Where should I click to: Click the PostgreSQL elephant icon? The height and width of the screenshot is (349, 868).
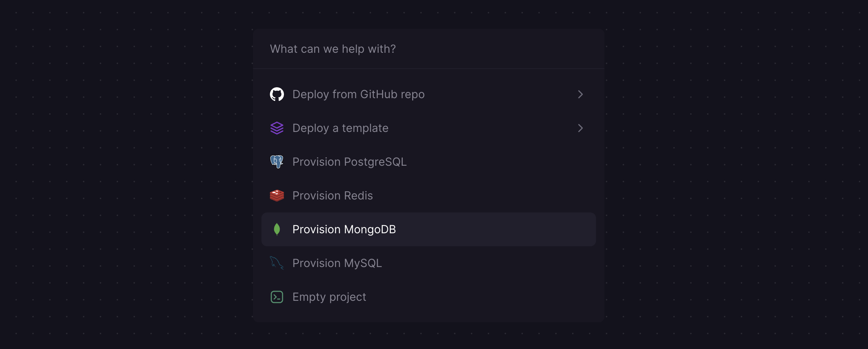(277, 161)
